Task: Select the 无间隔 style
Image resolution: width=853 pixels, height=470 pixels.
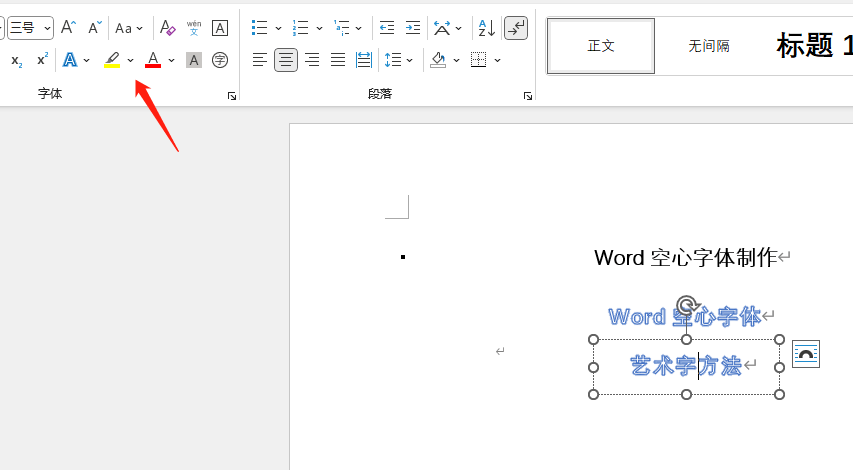Action: pyautogui.click(x=709, y=46)
